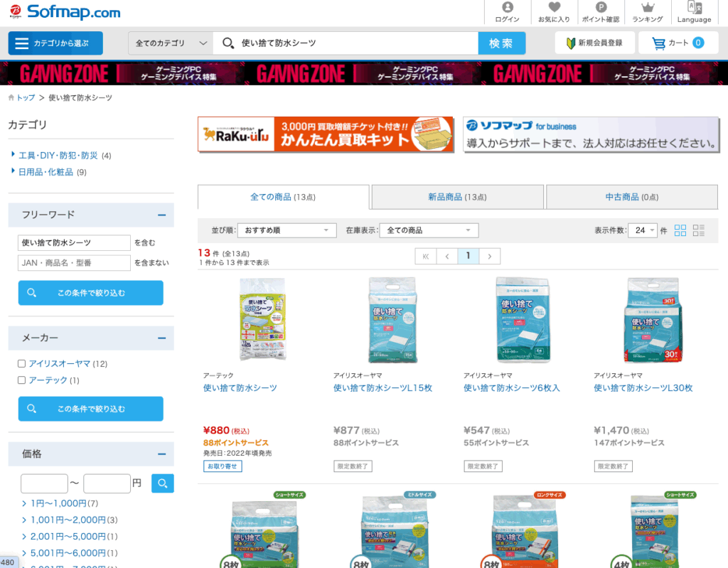Image resolution: width=728 pixels, height=568 pixels.
Task: Open stock display dropdown (全ての商品)
Action: coord(429,230)
